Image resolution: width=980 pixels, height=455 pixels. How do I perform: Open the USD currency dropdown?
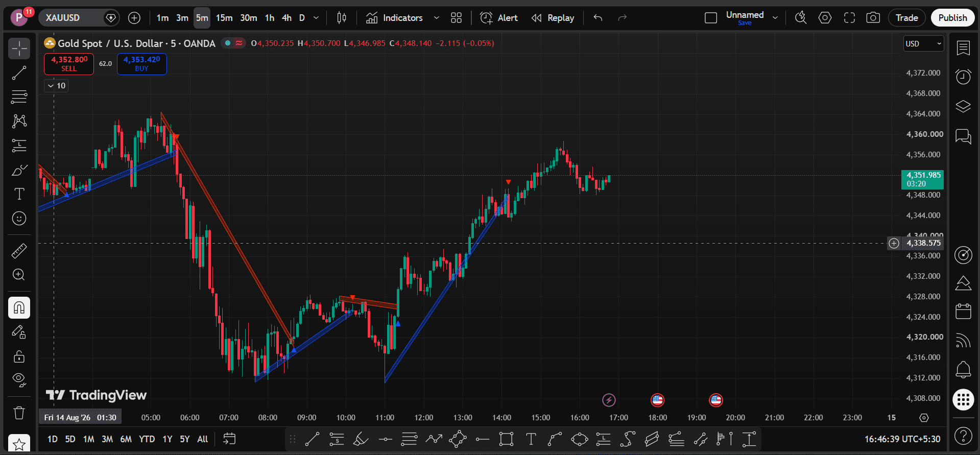(924, 44)
